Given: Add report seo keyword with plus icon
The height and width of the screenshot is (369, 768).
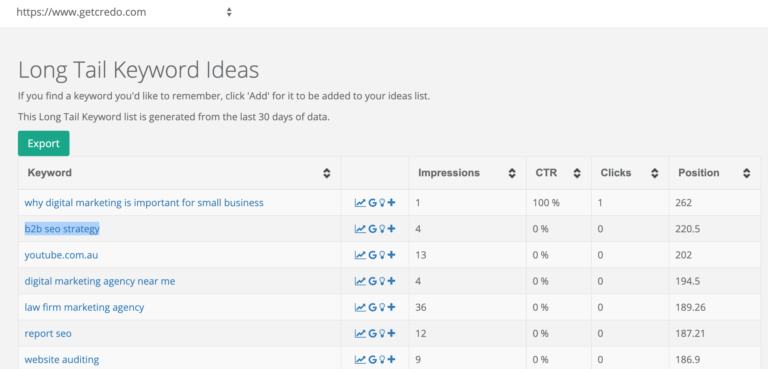Looking at the screenshot, I should click(x=391, y=334).
